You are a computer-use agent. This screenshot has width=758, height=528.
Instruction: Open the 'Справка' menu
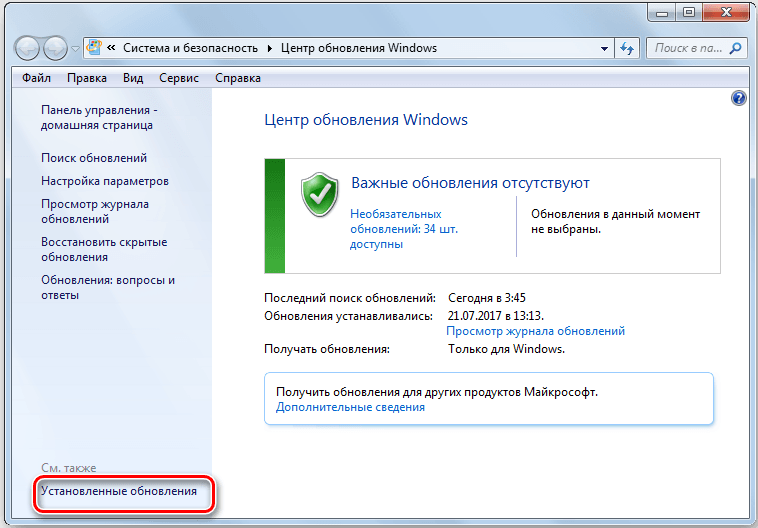click(x=238, y=78)
